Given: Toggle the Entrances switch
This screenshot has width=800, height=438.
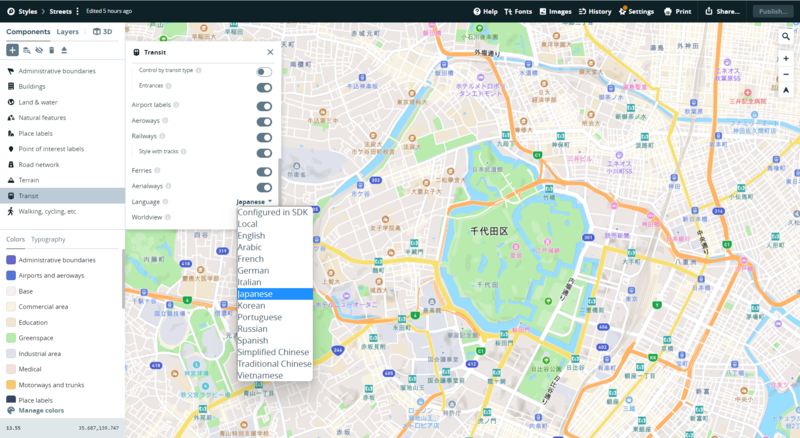Looking at the screenshot, I should 264,88.
